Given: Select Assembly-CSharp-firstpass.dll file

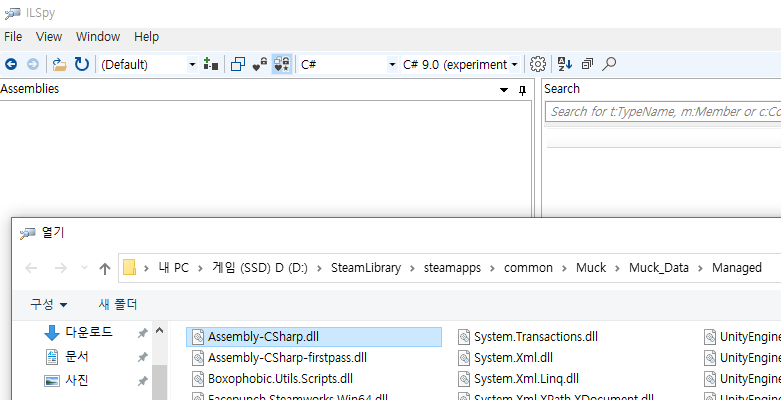Looking at the screenshot, I should pos(287,358).
